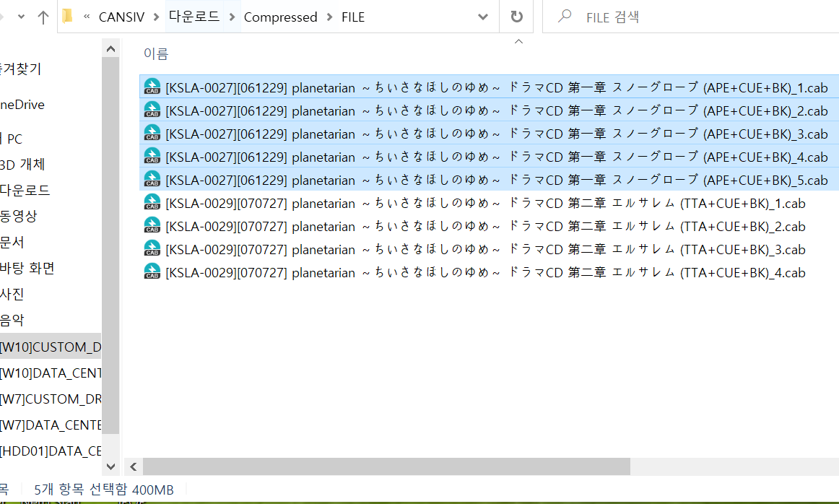
Task: Select 내 PC in the navigation pane
Action: 12,139
